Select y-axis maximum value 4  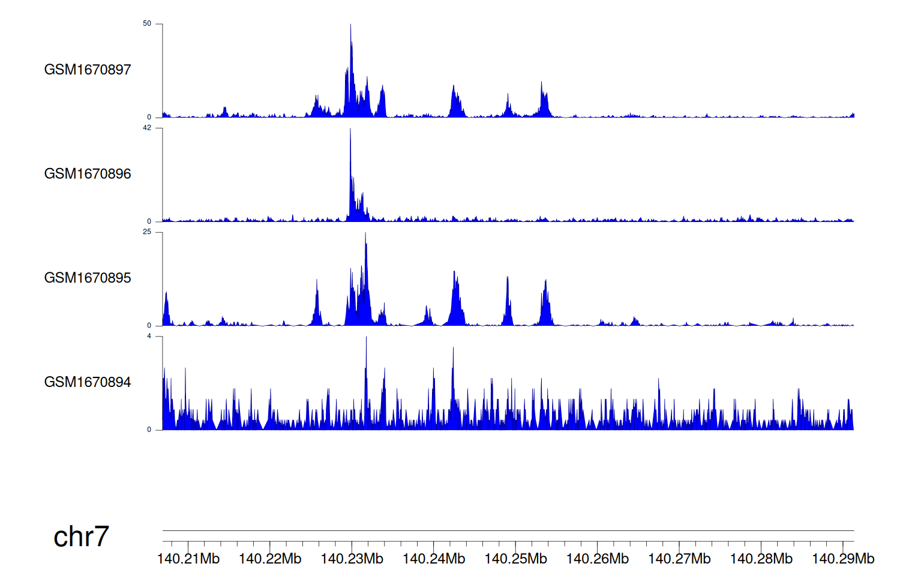click(x=149, y=336)
